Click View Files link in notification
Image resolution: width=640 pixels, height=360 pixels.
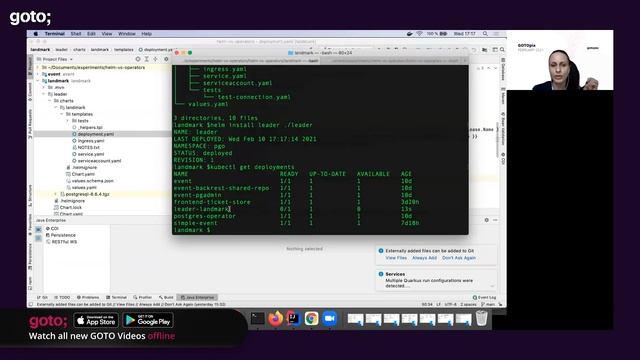tap(396, 258)
